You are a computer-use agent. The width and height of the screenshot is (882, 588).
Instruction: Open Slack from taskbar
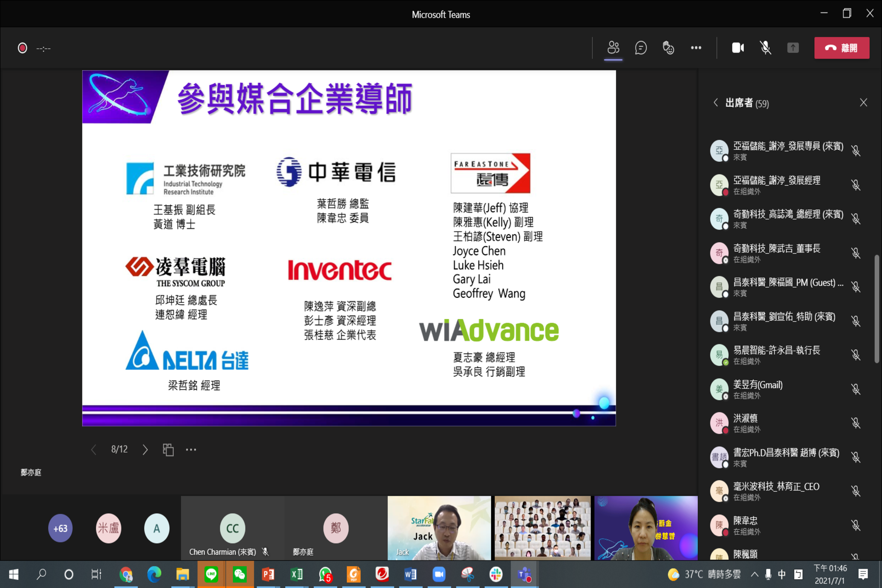point(496,574)
